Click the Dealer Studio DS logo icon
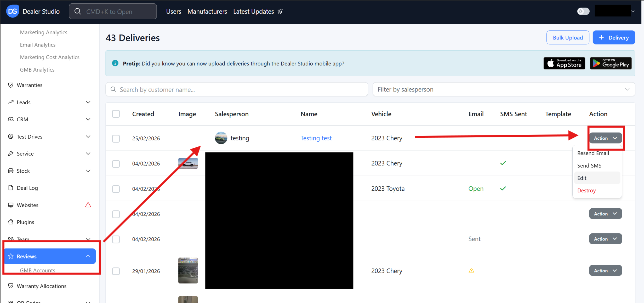 [x=13, y=12]
